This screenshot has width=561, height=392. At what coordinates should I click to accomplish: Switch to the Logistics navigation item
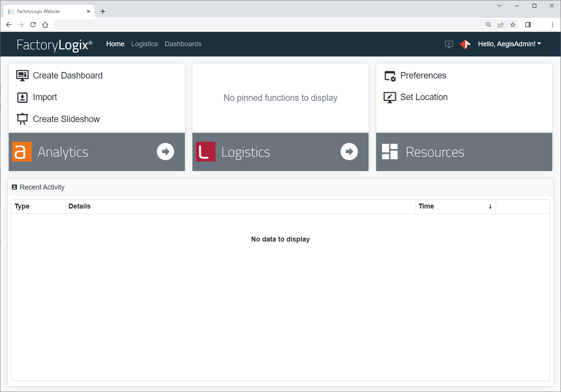tap(144, 44)
